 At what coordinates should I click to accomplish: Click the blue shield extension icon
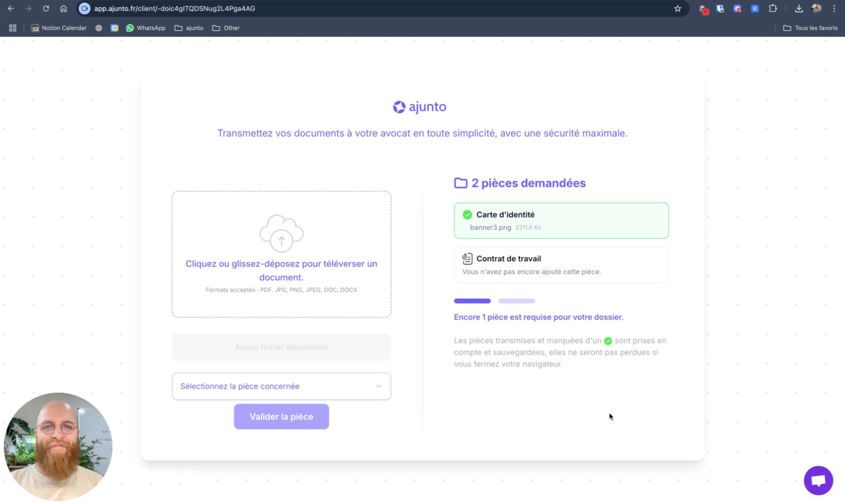click(x=720, y=9)
